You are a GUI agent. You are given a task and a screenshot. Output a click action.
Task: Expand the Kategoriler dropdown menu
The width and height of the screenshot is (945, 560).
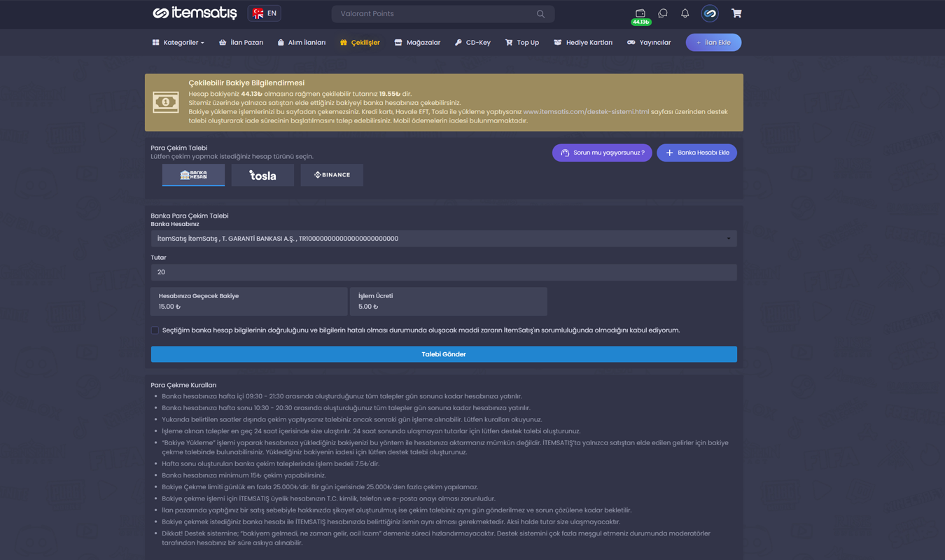(178, 43)
